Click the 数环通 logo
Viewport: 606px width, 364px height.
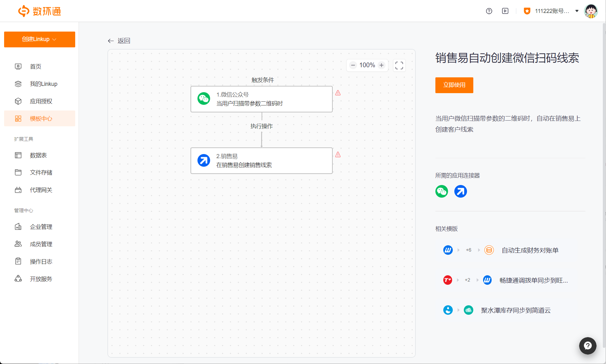(39, 11)
